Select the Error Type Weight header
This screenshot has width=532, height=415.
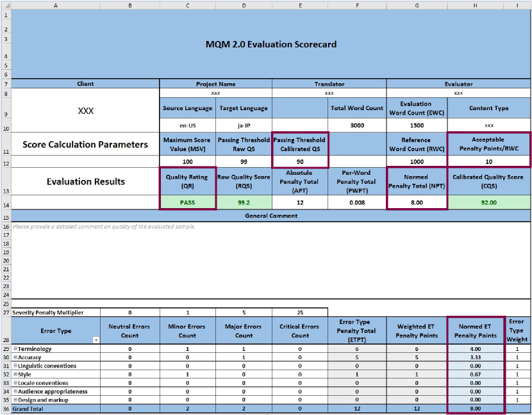pyautogui.click(x=517, y=330)
